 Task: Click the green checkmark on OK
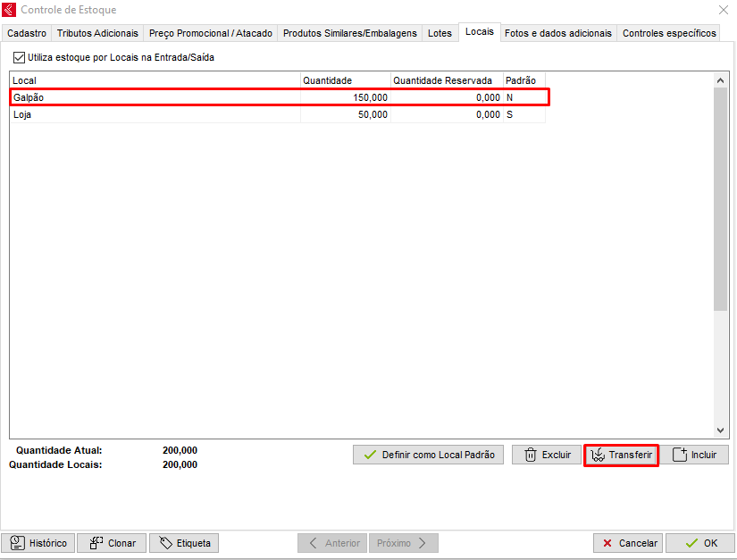(691, 543)
